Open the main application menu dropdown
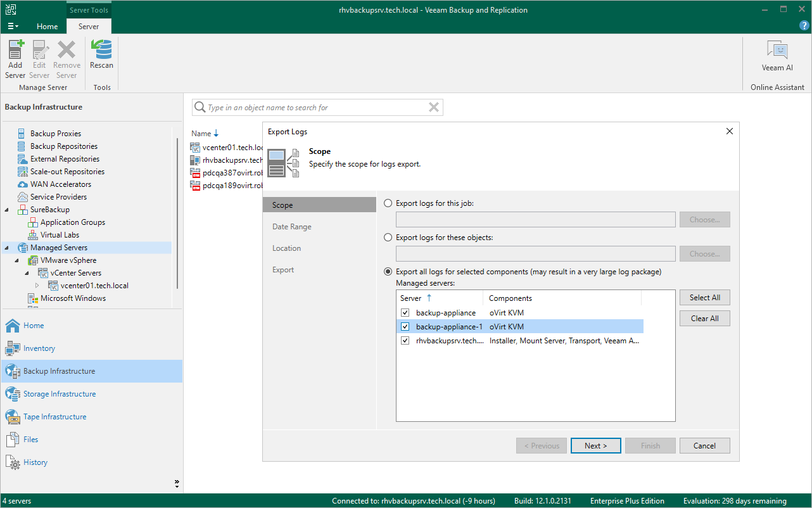812x508 pixels. (x=13, y=26)
